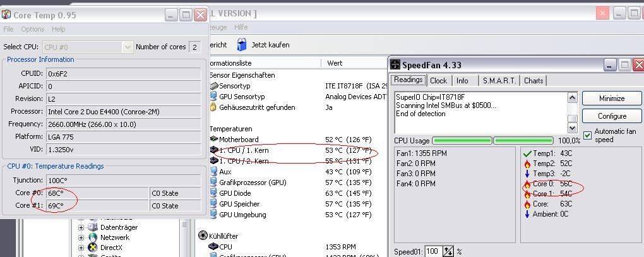Click the Fan1: 1355 RPM reading
The width and height of the screenshot is (644, 257).
[x=421, y=153]
